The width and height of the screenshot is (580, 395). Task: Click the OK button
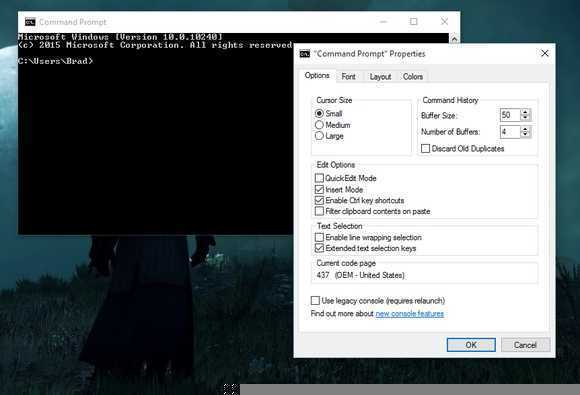(471, 345)
